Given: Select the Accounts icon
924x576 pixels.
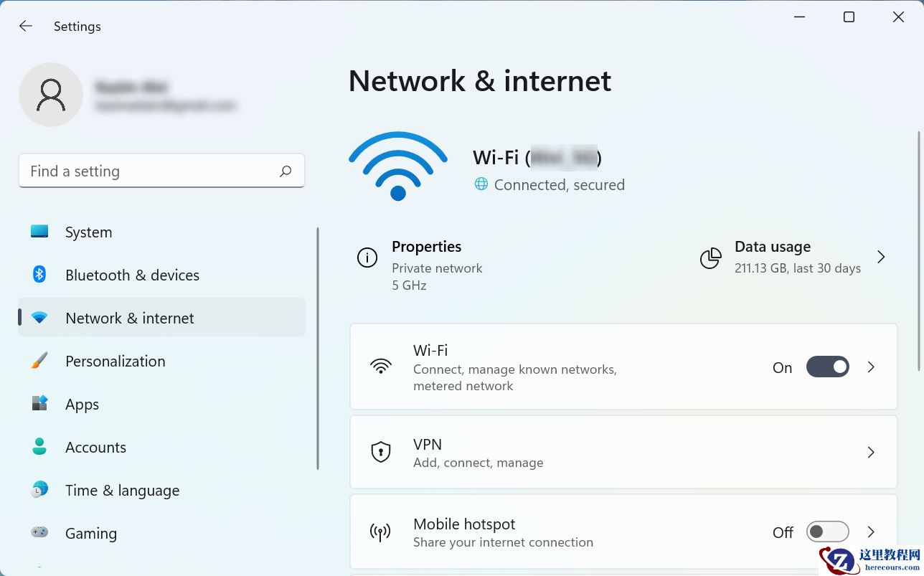Looking at the screenshot, I should [39, 447].
